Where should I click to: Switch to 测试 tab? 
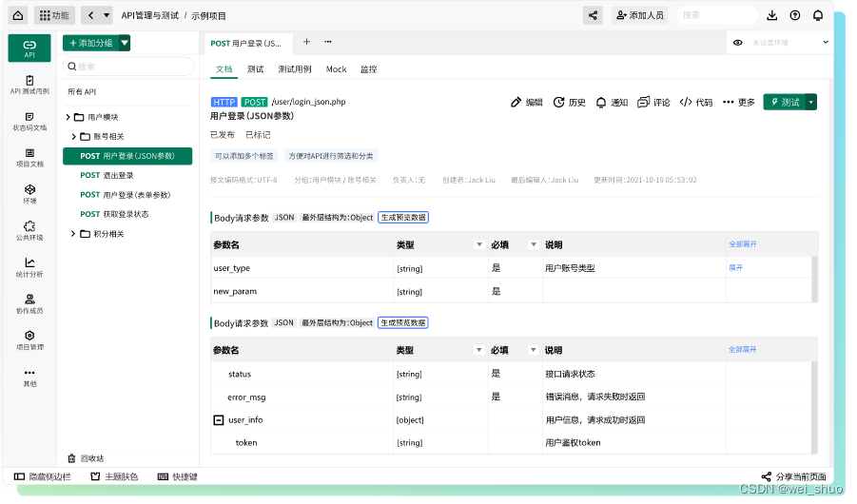[x=255, y=69]
